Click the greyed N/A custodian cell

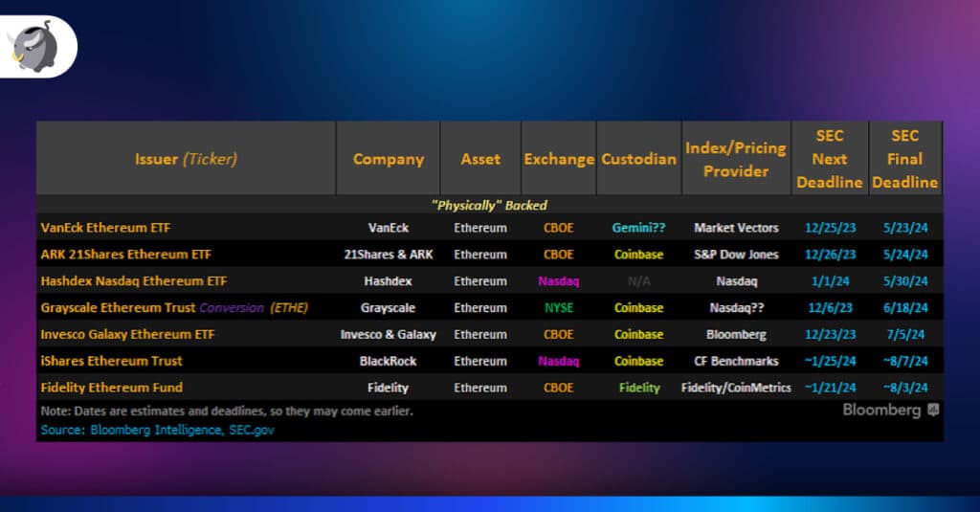coord(638,281)
